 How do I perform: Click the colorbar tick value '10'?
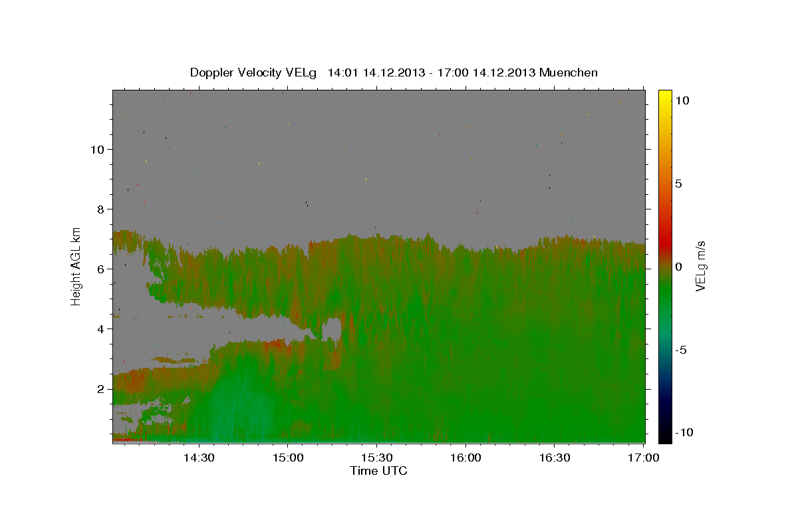[x=683, y=100]
